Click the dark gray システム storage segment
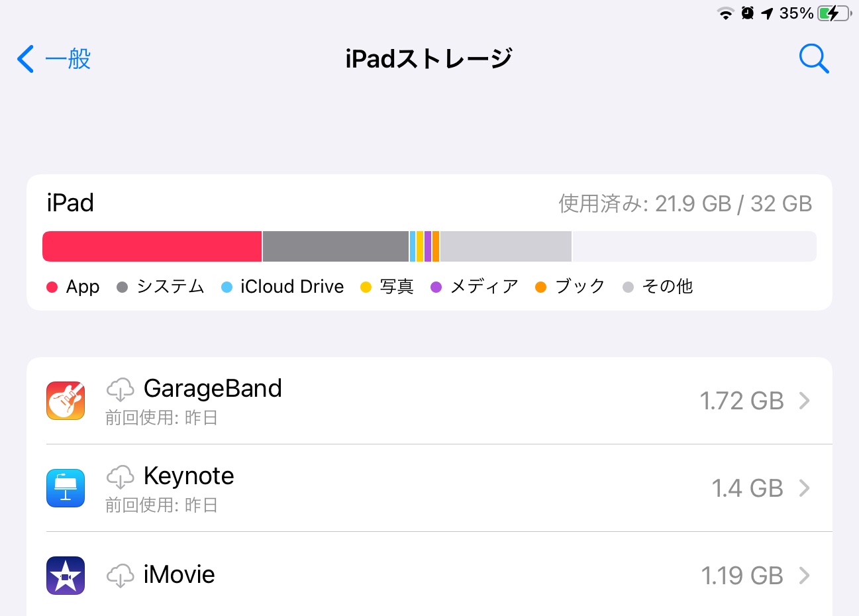Screen dimensions: 859x616 [x=335, y=246]
